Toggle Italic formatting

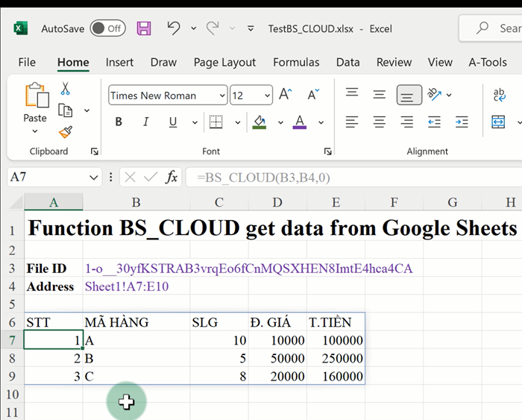tap(146, 122)
